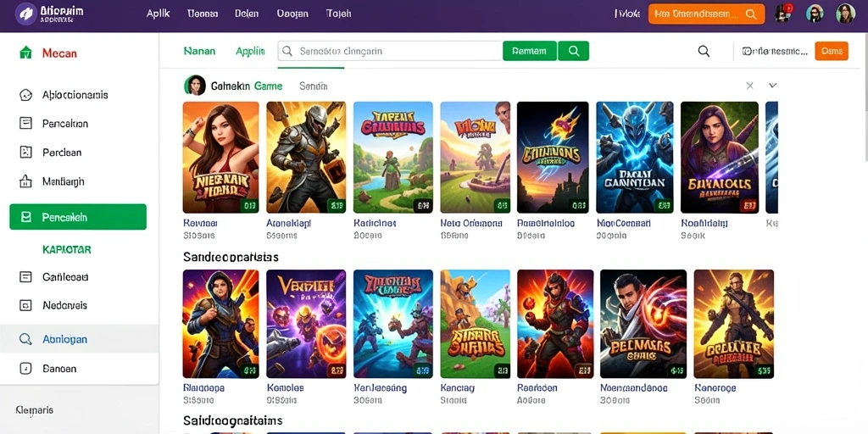Click the icon next to Apiocoionanis in sidebar
This screenshot has width=868, height=434.
[x=25, y=95]
